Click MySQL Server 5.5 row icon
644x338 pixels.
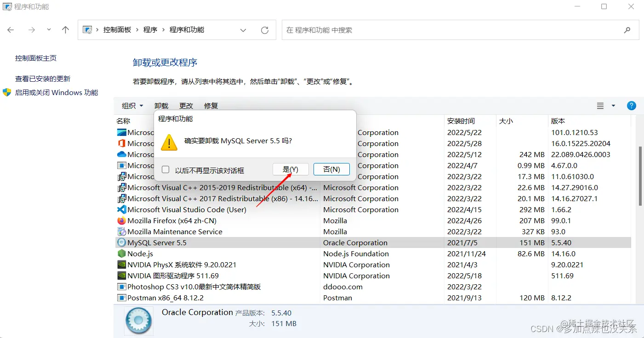click(x=121, y=242)
